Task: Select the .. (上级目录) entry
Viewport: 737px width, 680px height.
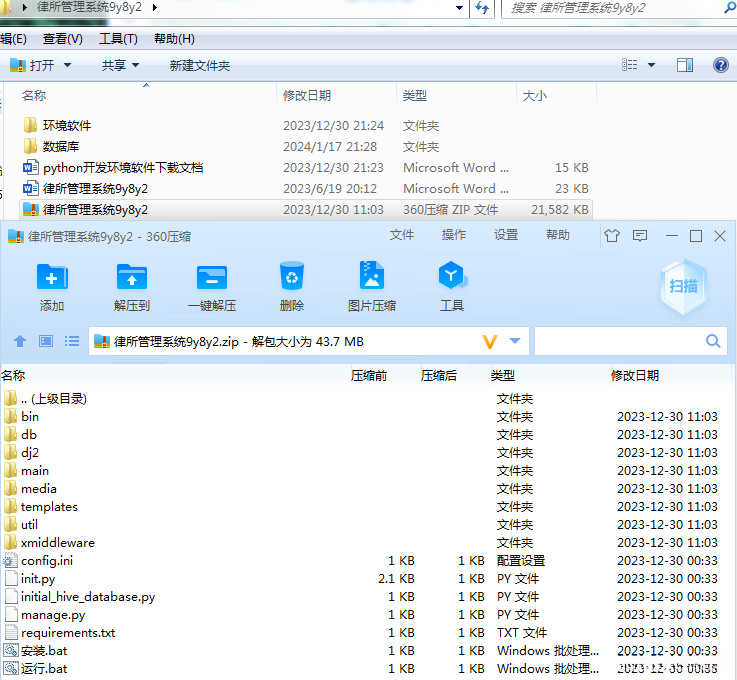Action: click(x=45, y=399)
